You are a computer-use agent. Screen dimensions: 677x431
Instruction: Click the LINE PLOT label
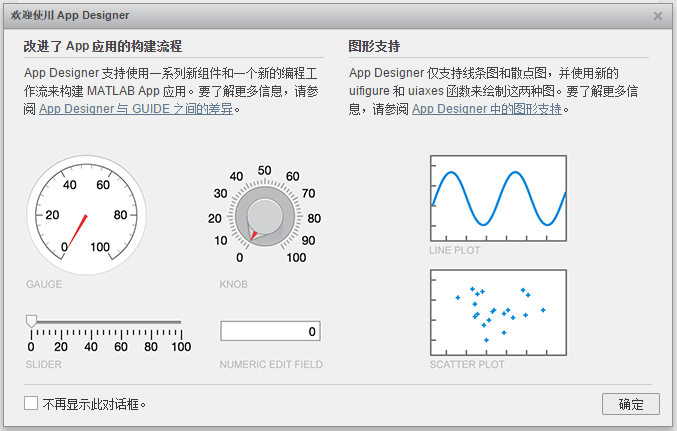pos(455,250)
